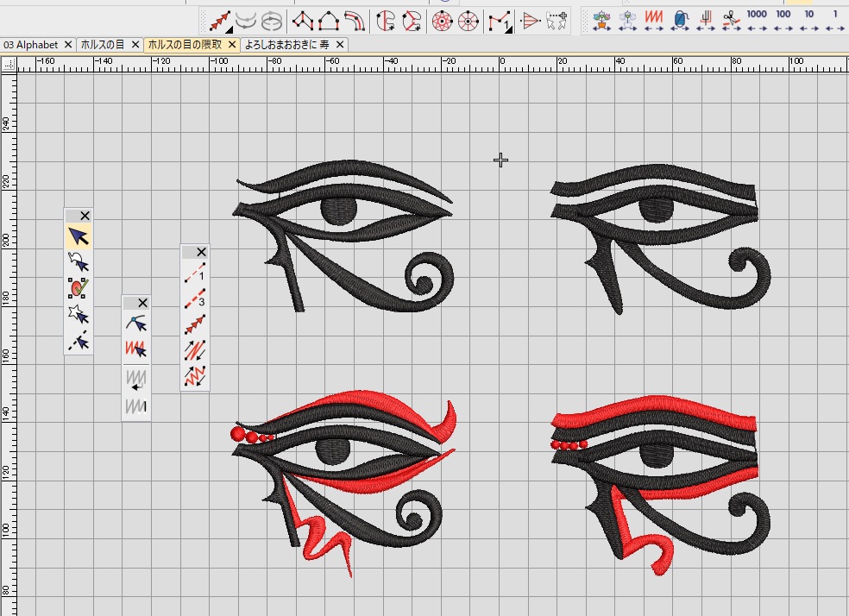Close the 03 Alphabet tab
This screenshot has width=849, height=616.
(x=68, y=45)
